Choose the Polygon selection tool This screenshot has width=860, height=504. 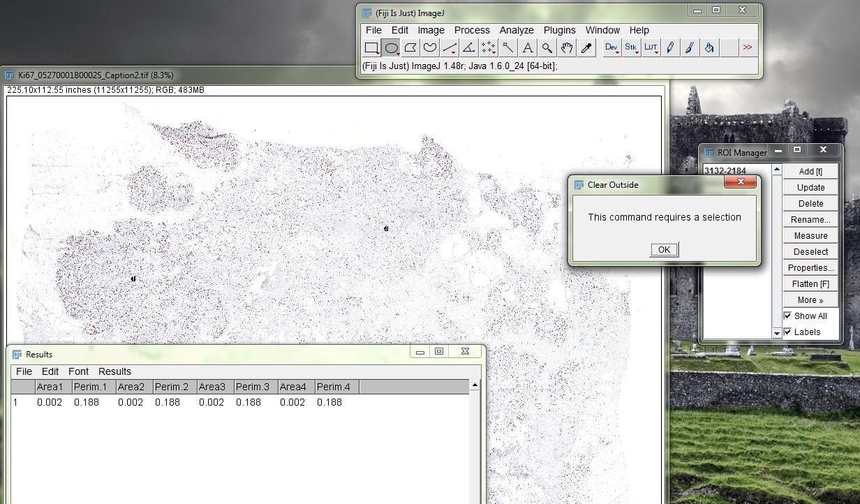[x=410, y=47]
